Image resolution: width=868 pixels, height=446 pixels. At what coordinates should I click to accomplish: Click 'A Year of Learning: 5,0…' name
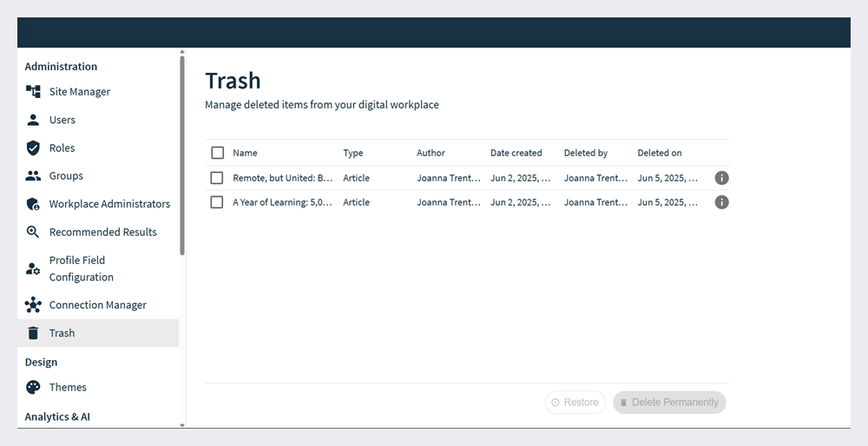click(283, 202)
